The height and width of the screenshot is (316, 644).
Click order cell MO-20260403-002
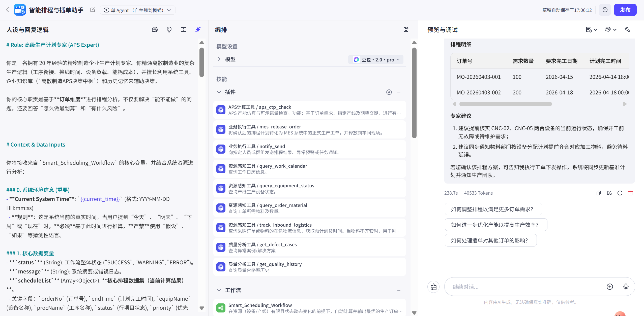point(479,93)
